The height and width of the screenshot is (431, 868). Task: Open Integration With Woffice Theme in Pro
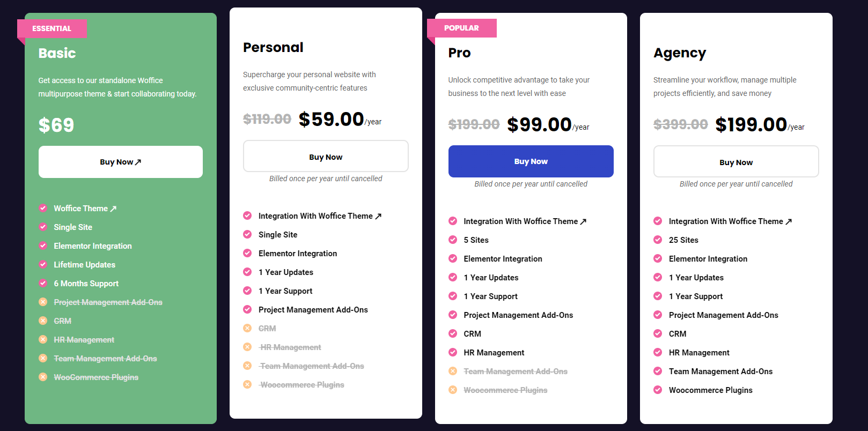[525, 221]
